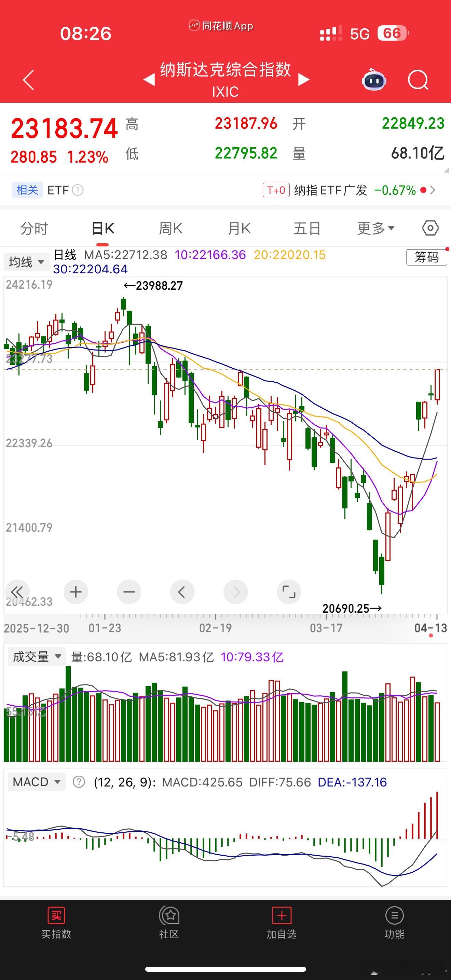451x980 pixels.
Task: Move chart to earlier candles
Action: (182, 591)
